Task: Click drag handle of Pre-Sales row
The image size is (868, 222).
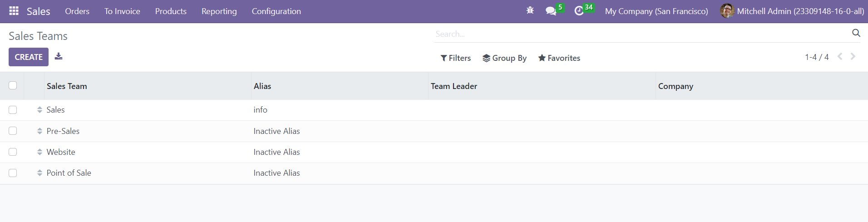Action: pyautogui.click(x=40, y=131)
